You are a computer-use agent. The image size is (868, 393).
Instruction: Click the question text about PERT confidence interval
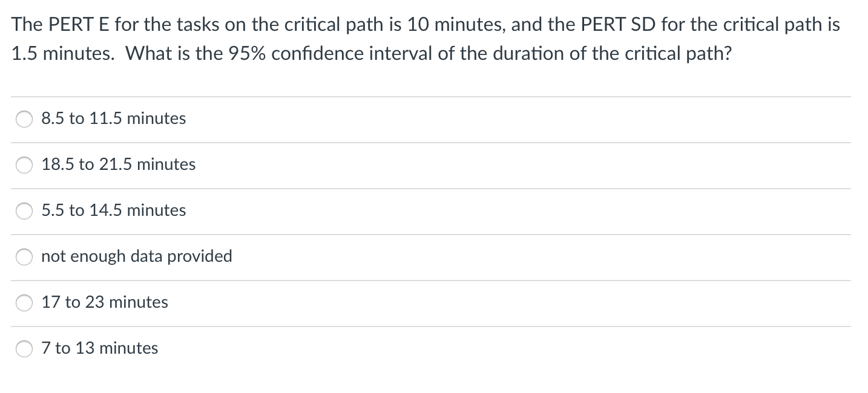pos(424,39)
